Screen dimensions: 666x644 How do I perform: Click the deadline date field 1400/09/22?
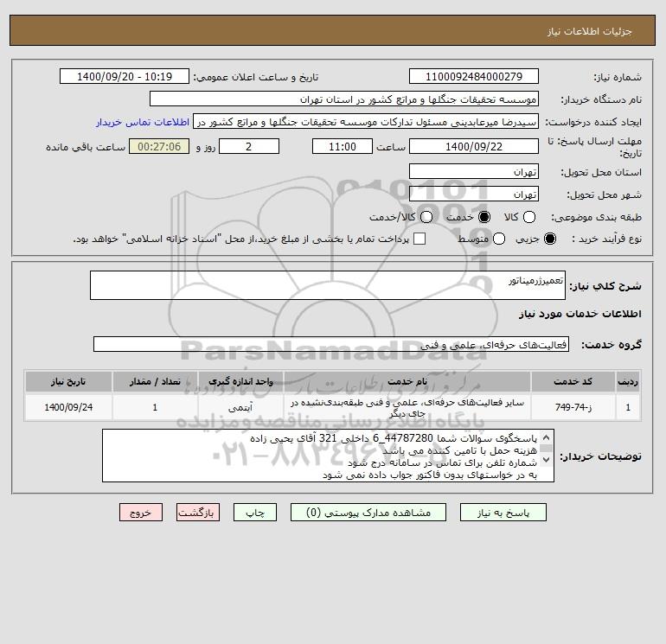[474, 146]
